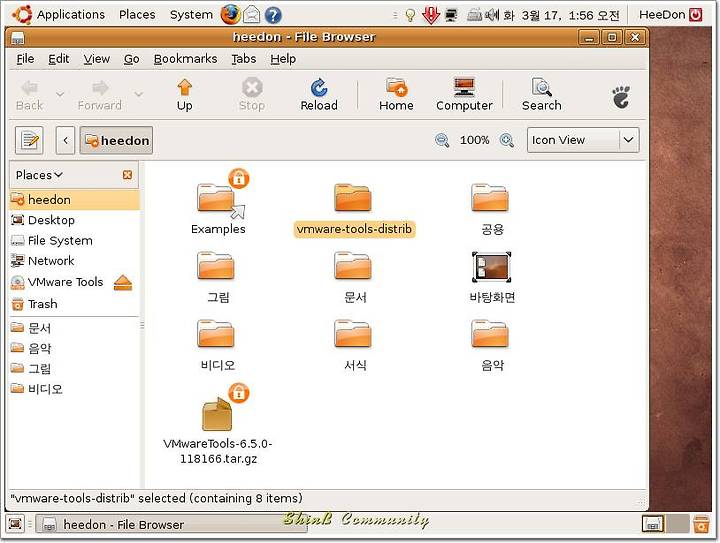Toggle text-based location entry button
Image resolution: width=720 pixels, height=543 pixels.
(29, 140)
